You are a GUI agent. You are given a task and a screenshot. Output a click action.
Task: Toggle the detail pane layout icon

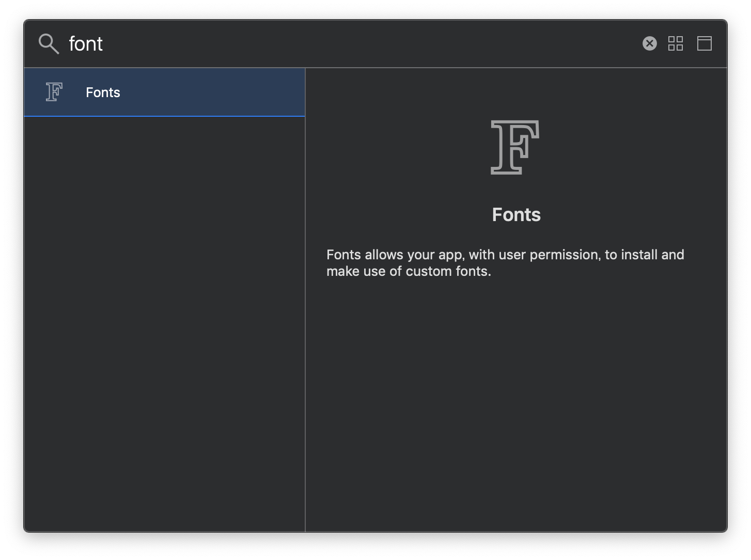point(705,43)
